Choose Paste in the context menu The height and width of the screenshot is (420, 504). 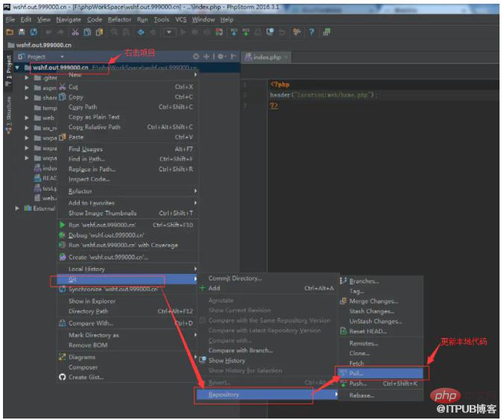point(127,138)
